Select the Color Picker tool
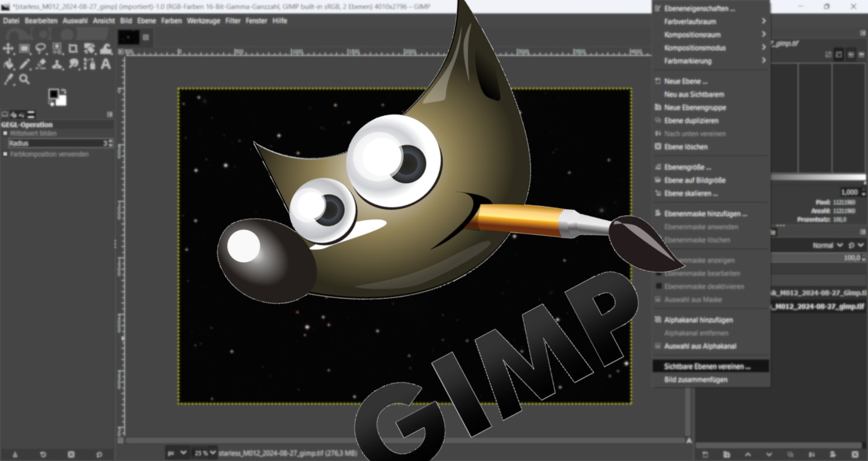 [8, 80]
